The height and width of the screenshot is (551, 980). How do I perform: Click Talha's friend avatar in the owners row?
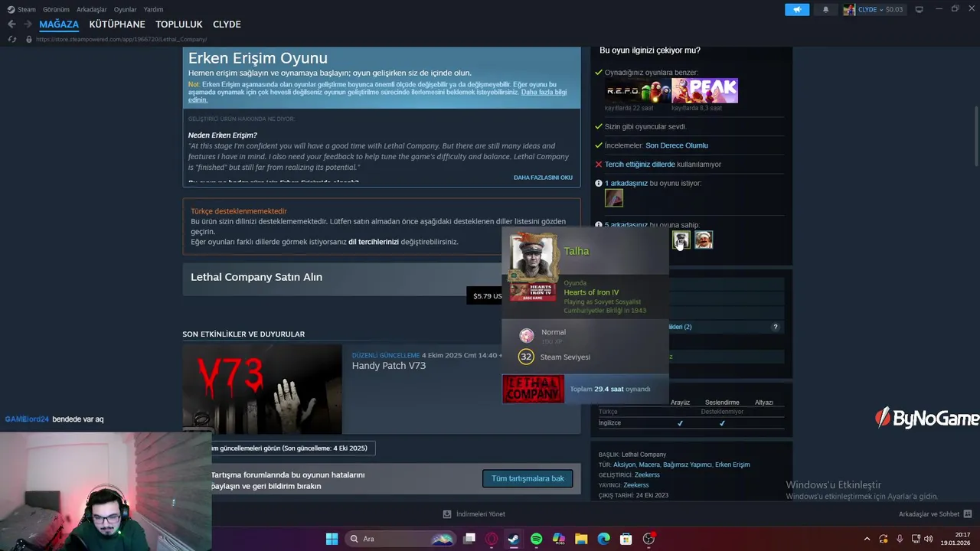pos(681,240)
